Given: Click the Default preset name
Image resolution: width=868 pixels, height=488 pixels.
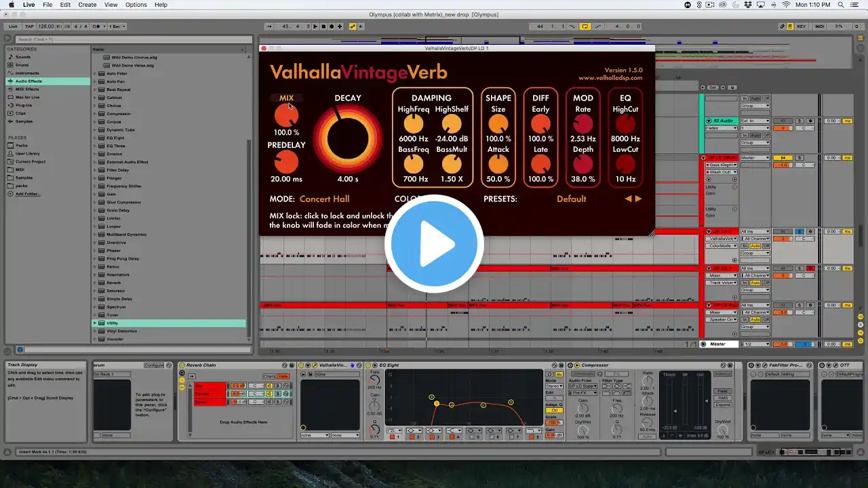Looking at the screenshot, I should click(x=572, y=199).
